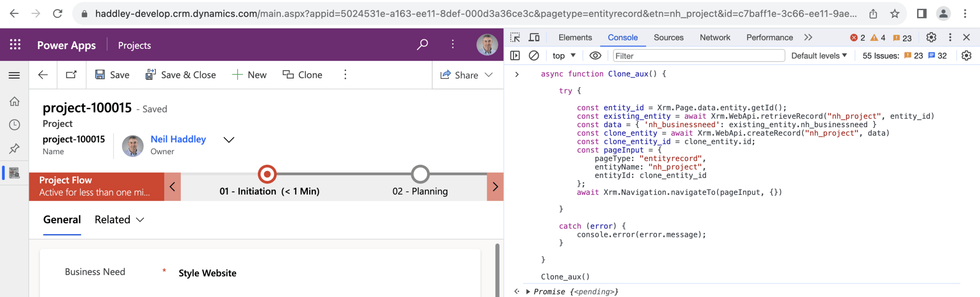Viewport: 980px width, 297px height.
Task: Close the DevTools panel
Action: (x=967, y=38)
